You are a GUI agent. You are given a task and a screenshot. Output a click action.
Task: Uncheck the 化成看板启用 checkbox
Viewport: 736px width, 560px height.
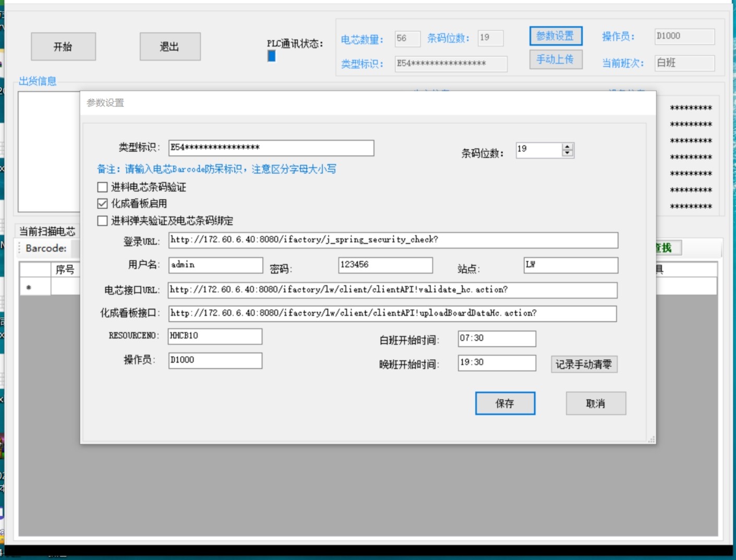point(103,204)
